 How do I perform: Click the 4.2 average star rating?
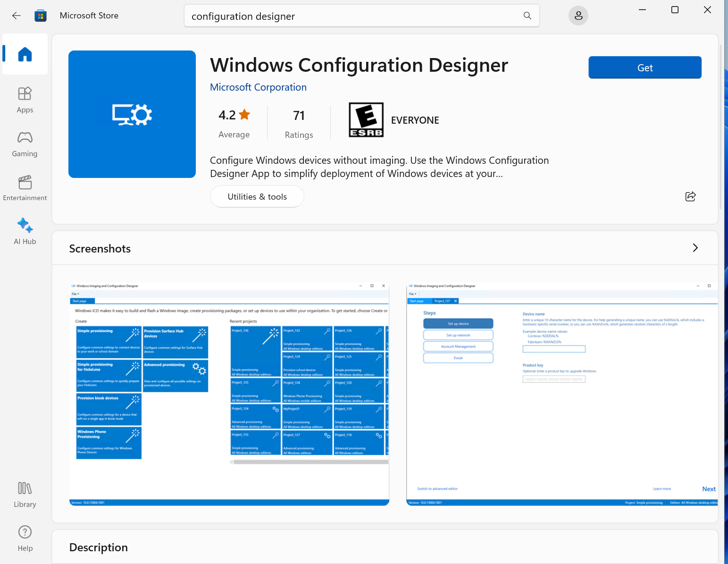pyautogui.click(x=234, y=123)
